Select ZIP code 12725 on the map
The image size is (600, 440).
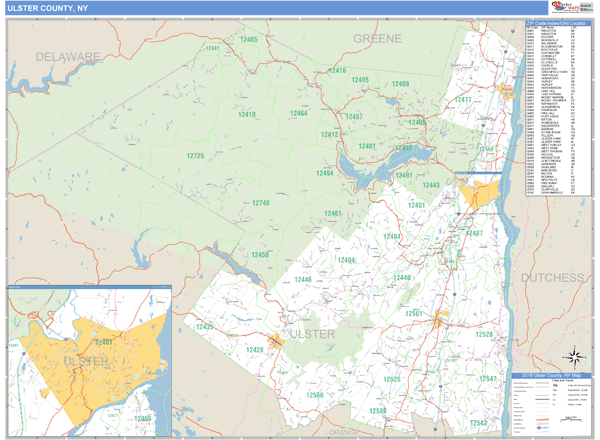195,156
